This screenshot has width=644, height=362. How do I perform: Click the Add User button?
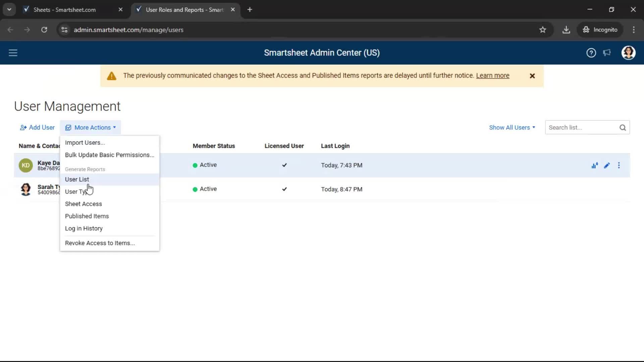coord(37,128)
